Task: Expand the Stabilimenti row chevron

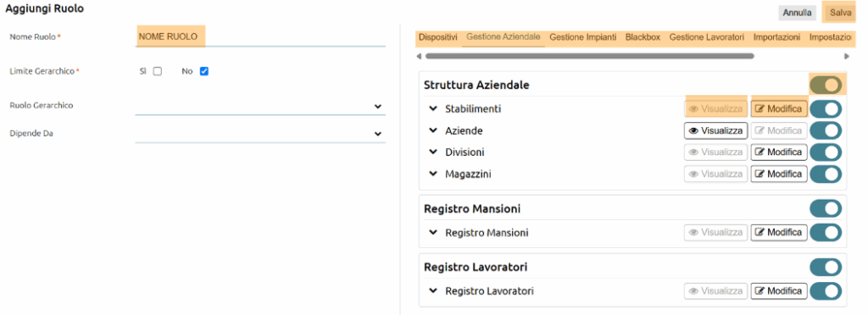Action: tap(433, 109)
